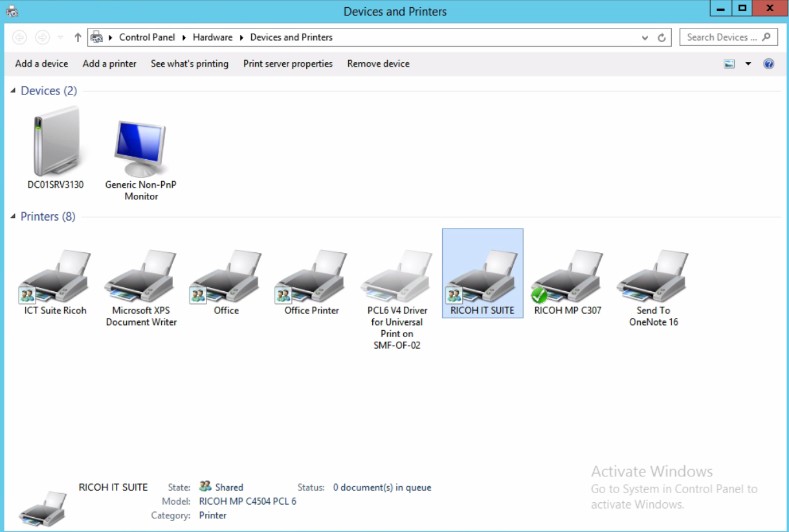Collapse the Devices (2) group

coord(13,91)
